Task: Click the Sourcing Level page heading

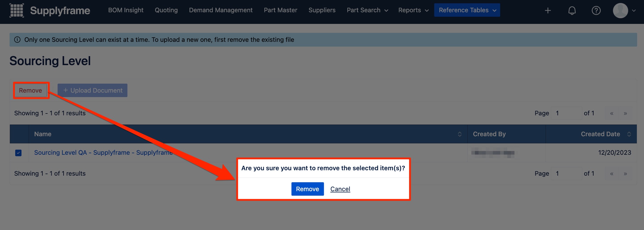Action: 50,61
